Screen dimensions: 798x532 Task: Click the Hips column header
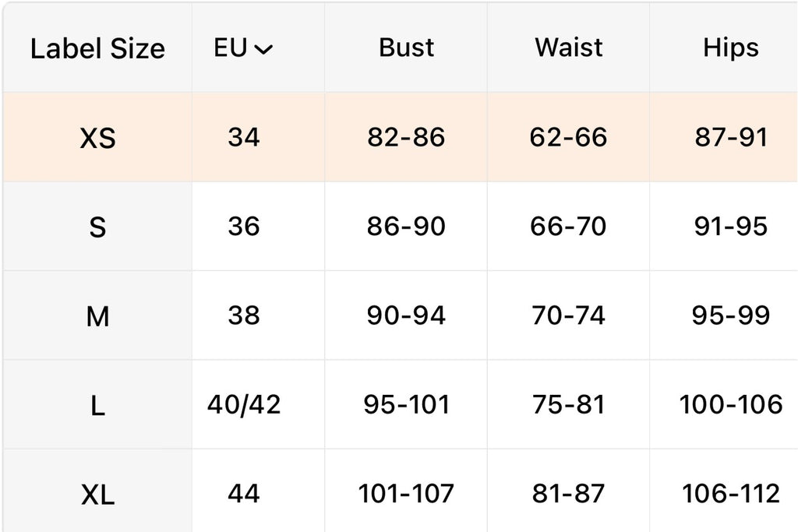point(730,48)
